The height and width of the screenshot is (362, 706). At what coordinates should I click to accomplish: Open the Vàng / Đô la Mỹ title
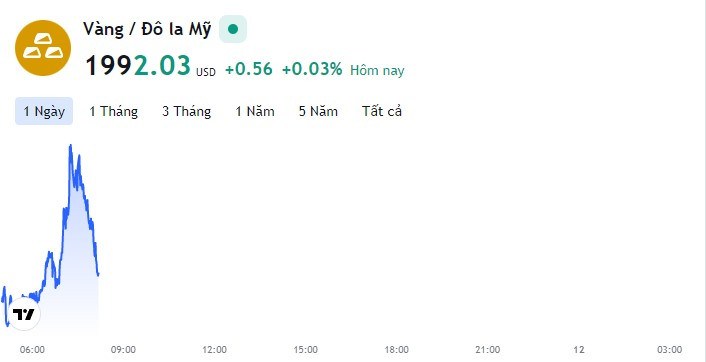coord(147,29)
